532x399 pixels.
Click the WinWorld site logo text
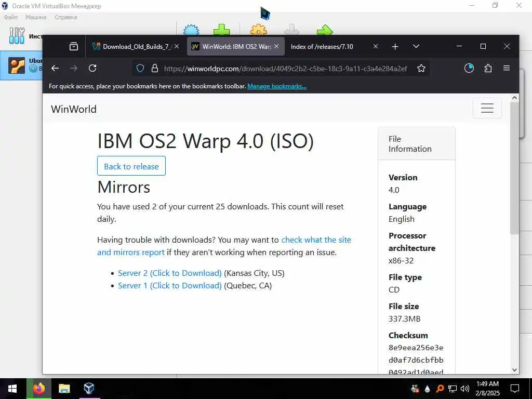pyautogui.click(x=74, y=109)
